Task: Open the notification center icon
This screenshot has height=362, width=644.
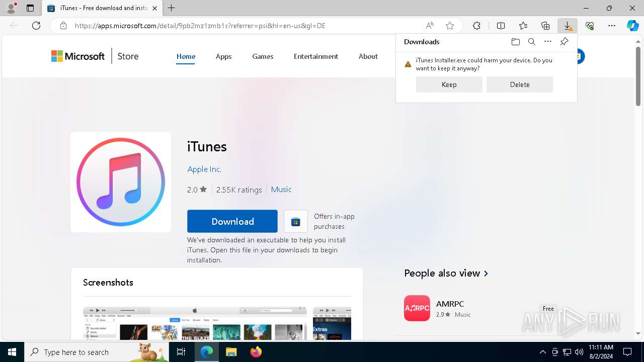Action: coord(627,352)
